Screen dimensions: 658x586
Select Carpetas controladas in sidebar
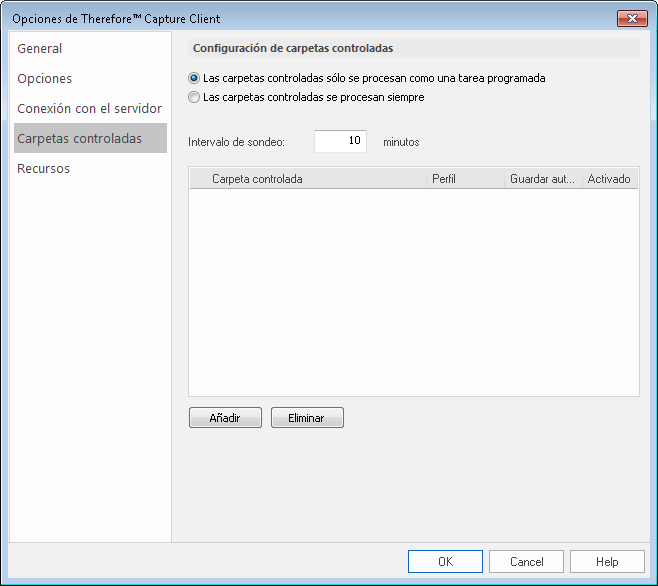[90, 138]
